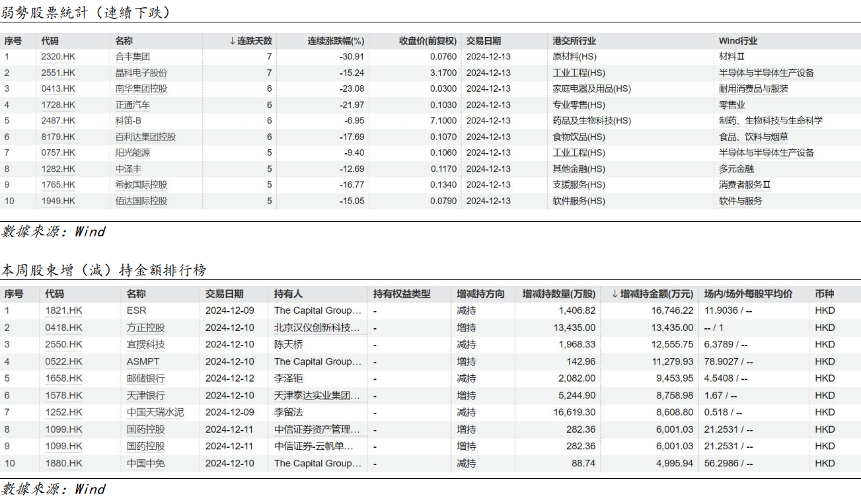Screen dimensions: 861x504
Task: Open stock code 1252.HK
Action: (63, 412)
